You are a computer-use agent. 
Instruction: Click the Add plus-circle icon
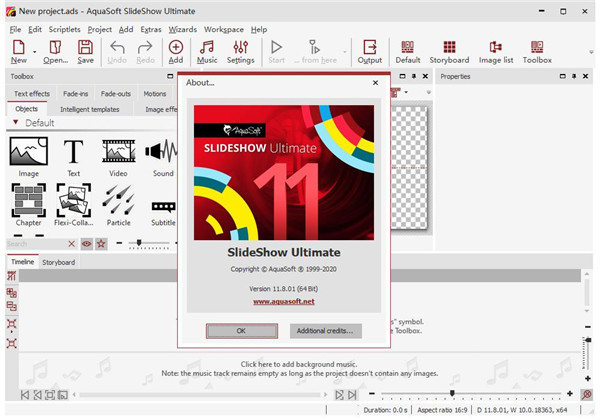coord(176,52)
